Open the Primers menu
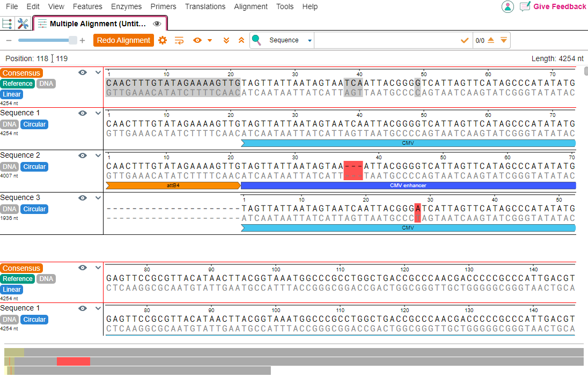Viewport: 588px width, 377px height. pos(163,7)
